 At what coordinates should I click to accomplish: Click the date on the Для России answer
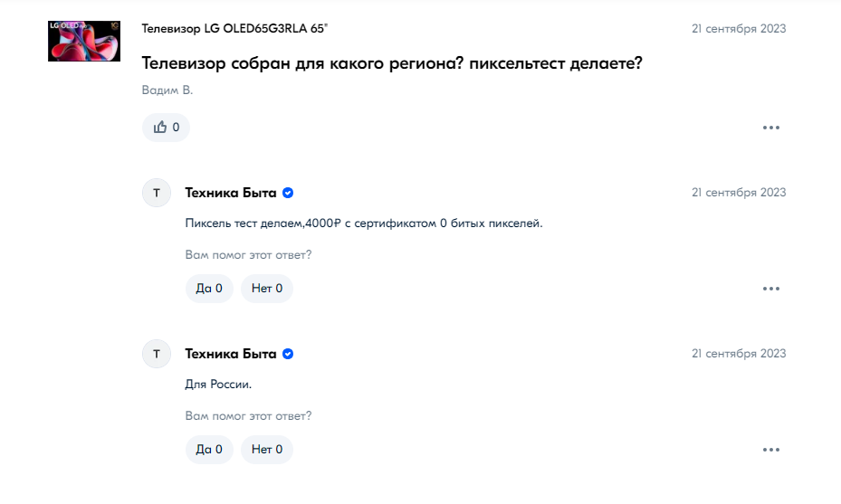739,354
